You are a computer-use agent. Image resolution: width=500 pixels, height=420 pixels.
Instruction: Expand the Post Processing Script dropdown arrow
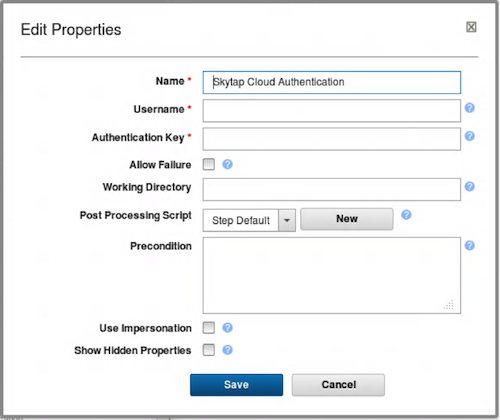(287, 220)
